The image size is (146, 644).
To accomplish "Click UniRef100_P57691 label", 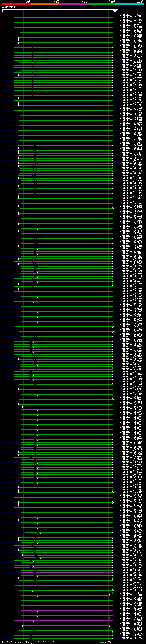I will [131, 105].
